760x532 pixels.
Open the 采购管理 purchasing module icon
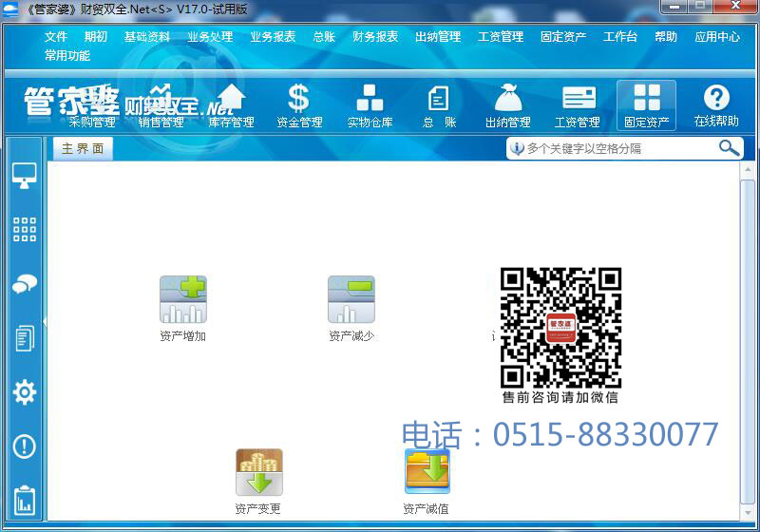[x=92, y=107]
